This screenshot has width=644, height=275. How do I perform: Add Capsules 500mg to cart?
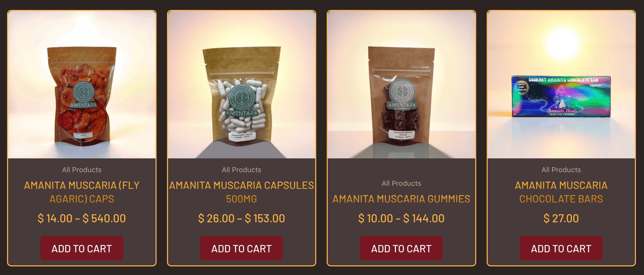coord(241,248)
